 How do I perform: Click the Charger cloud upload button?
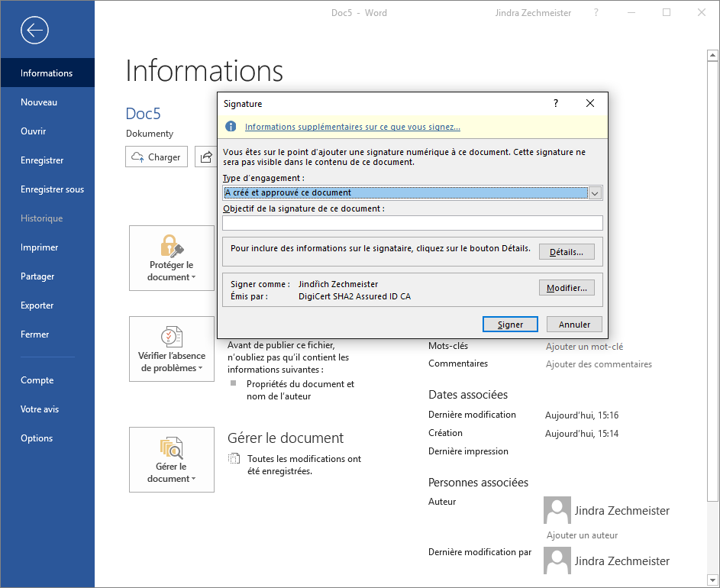point(157,157)
